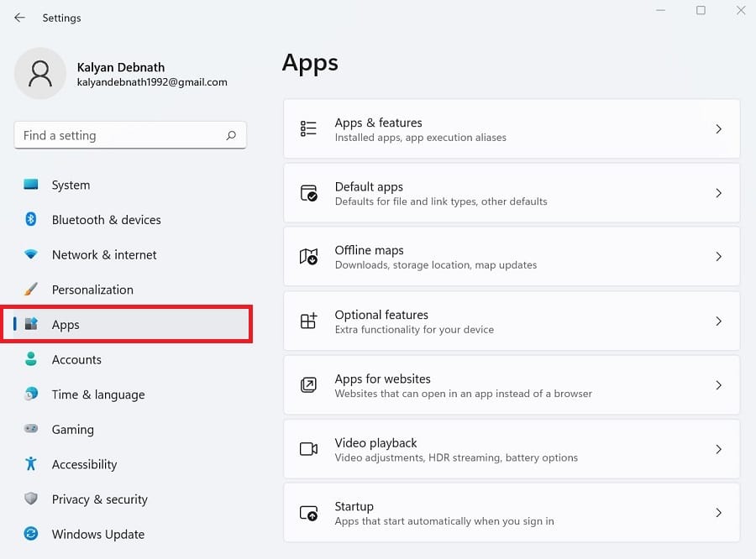Click the Bluetooth icon in sidebar
The height and width of the screenshot is (559, 756).
click(x=31, y=219)
